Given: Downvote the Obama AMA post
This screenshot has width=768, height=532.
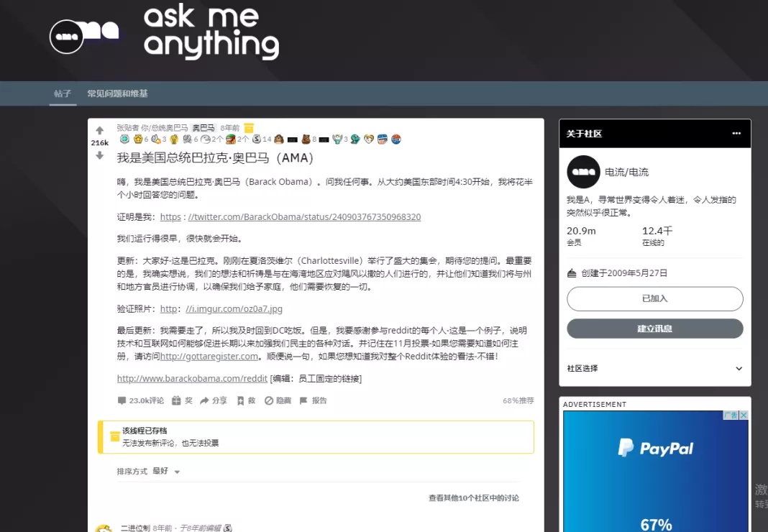Looking at the screenshot, I should click(99, 155).
